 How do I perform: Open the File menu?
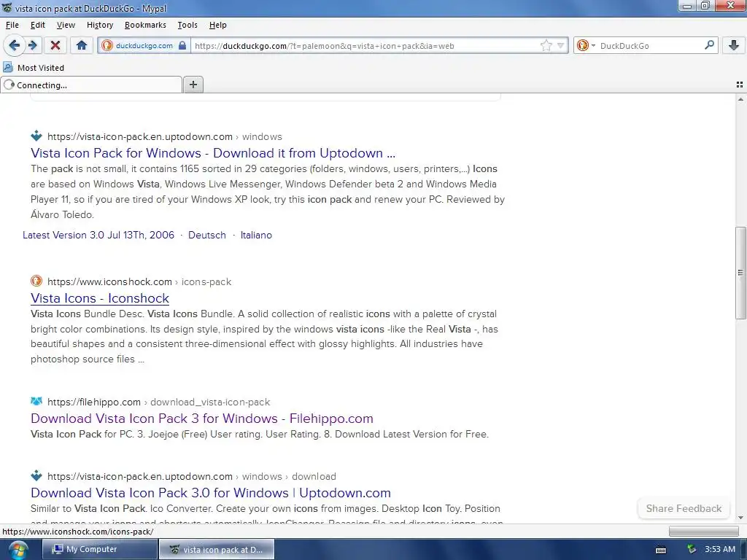click(x=12, y=25)
